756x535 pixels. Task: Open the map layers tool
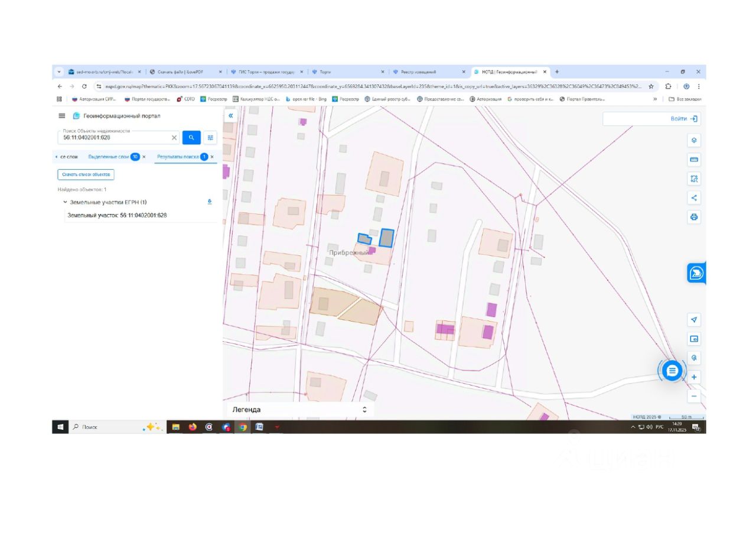[694, 141]
